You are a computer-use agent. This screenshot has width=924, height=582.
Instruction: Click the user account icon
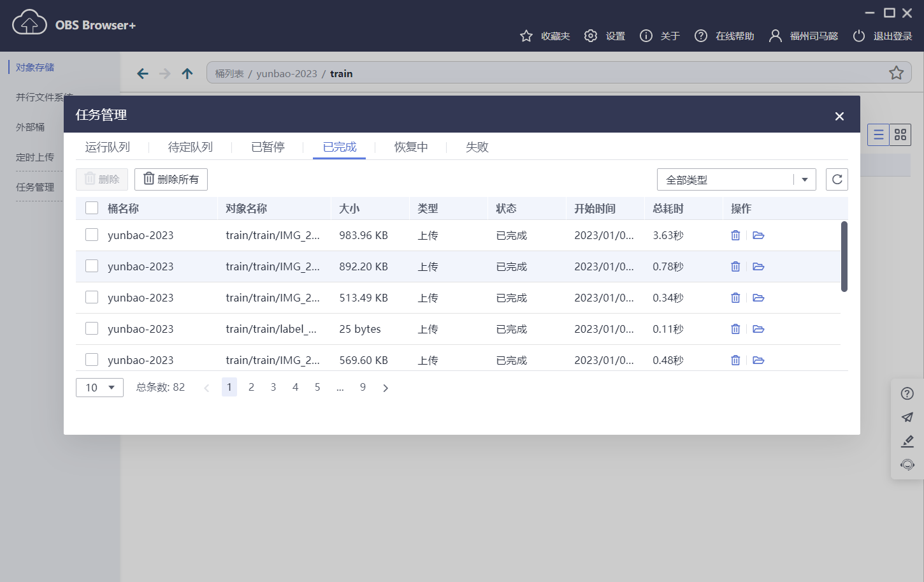pyautogui.click(x=776, y=36)
